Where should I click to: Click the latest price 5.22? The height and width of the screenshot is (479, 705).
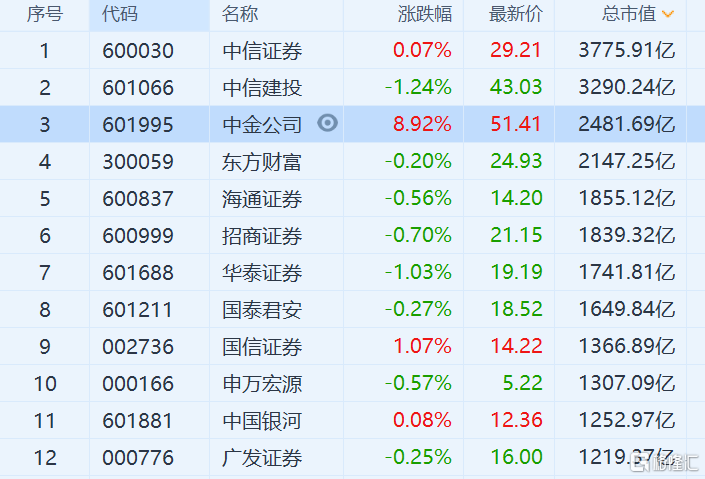(x=522, y=383)
